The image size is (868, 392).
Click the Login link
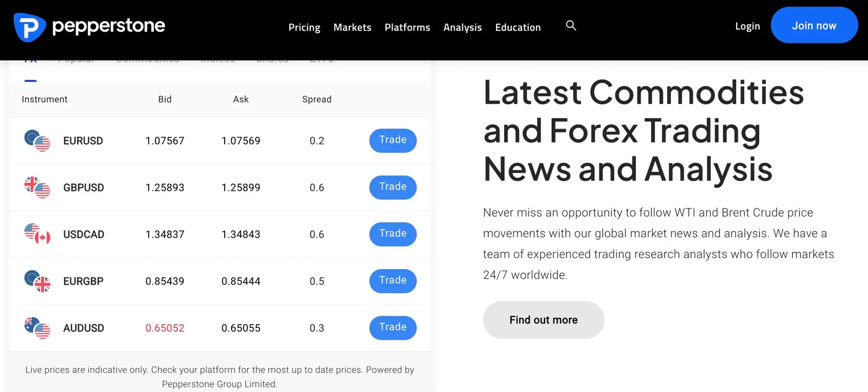pyautogui.click(x=747, y=26)
